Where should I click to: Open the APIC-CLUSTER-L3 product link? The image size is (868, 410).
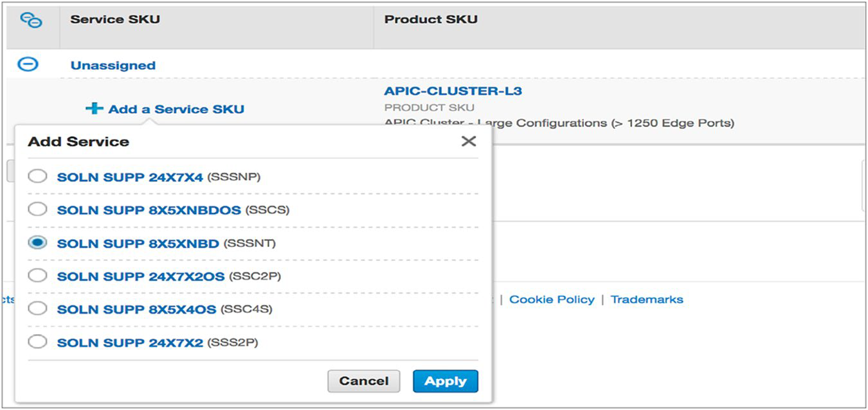(x=453, y=91)
